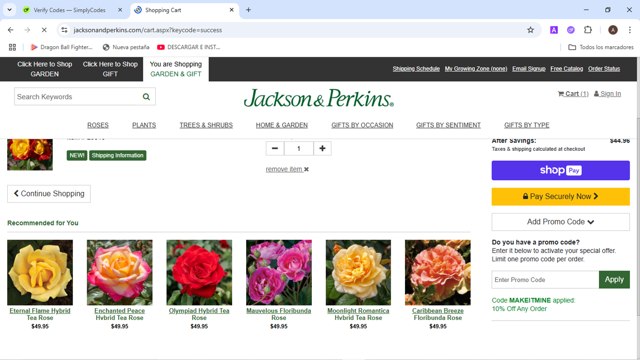The image size is (640, 360).
Task: Click Here to Shop GIFT tab
Action: tap(110, 69)
